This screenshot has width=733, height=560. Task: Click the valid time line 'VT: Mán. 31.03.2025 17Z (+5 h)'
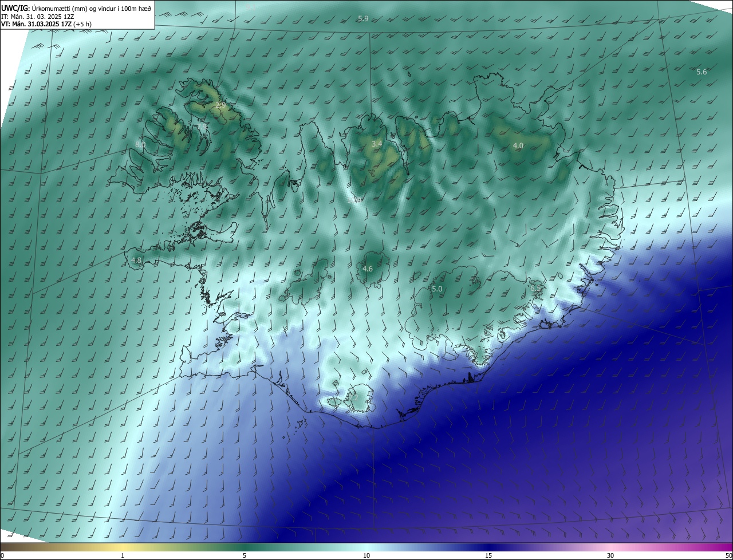pos(46,24)
